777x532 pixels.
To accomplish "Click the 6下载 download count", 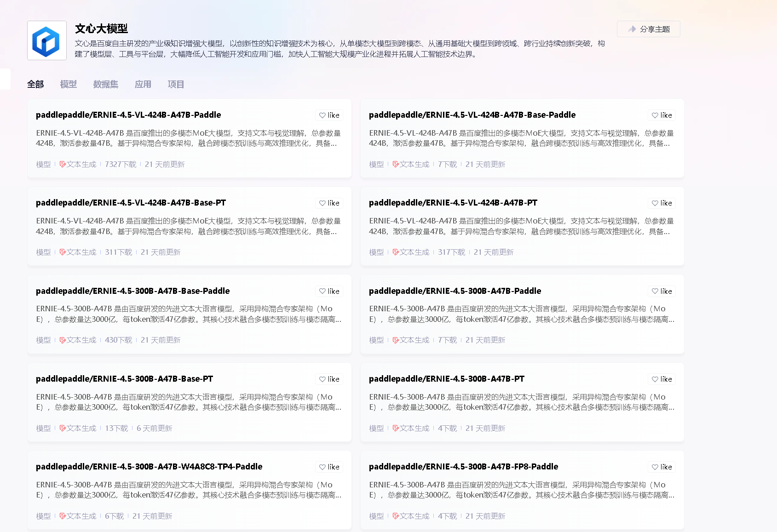I will (115, 516).
